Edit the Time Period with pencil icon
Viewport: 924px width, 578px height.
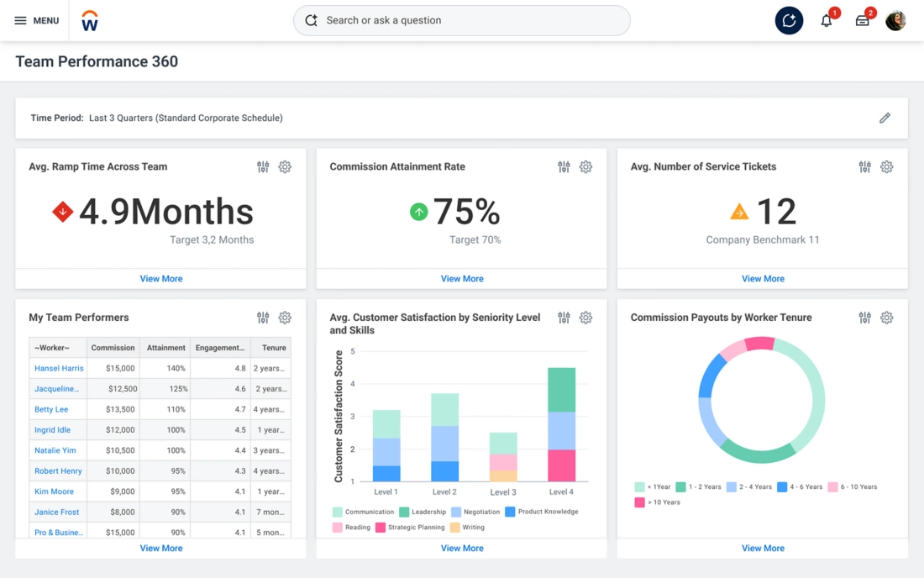pyautogui.click(x=885, y=118)
